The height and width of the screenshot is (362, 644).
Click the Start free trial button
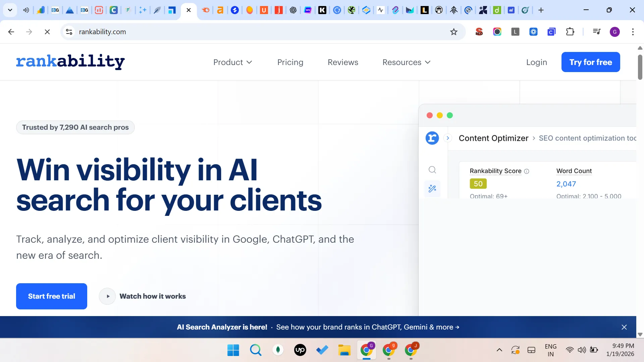pyautogui.click(x=51, y=296)
